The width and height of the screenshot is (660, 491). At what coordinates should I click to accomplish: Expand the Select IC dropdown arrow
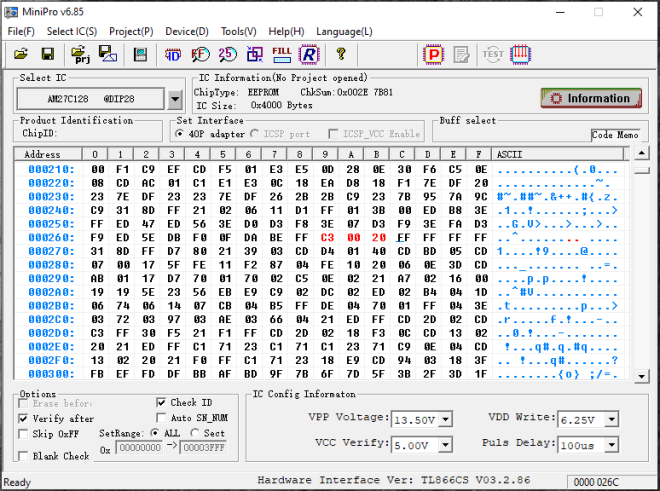pos(175,99)
